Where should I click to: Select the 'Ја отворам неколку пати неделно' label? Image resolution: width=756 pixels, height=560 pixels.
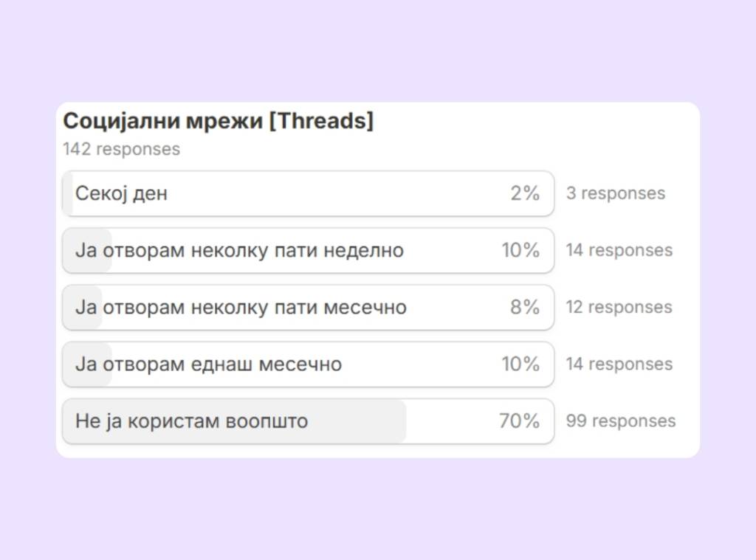239,250
